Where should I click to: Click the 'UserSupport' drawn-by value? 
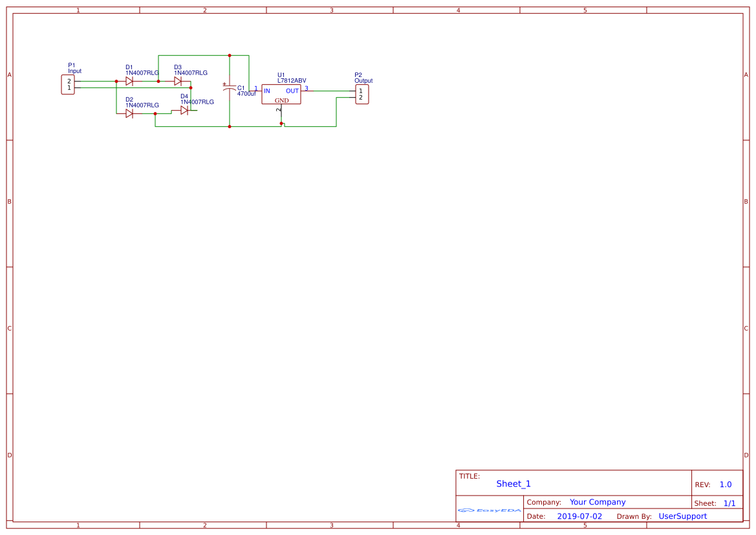[683, 516]
